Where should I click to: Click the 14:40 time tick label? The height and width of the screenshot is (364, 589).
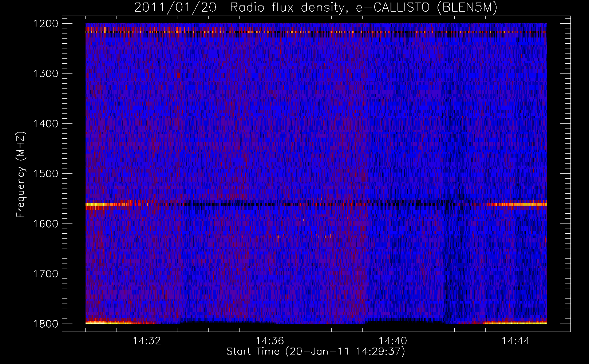coord(393,341)
